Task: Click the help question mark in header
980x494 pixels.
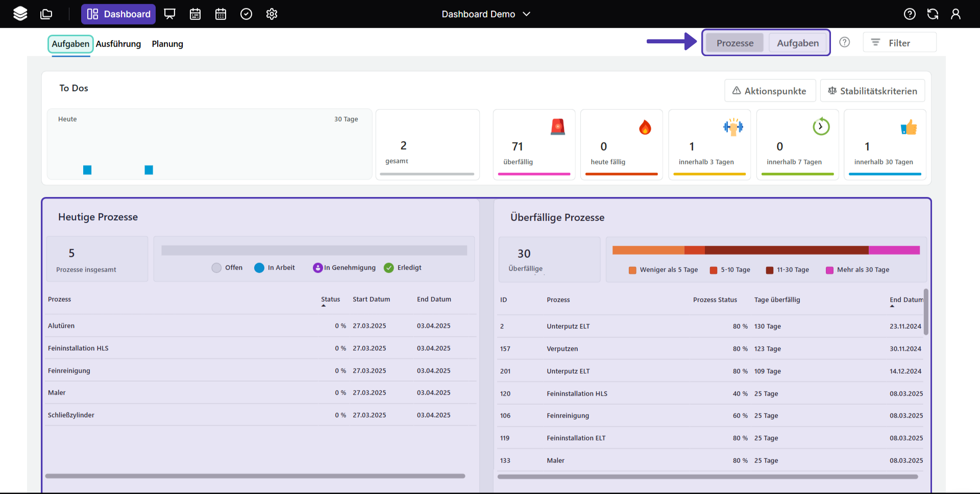Action: click(910, 14)
